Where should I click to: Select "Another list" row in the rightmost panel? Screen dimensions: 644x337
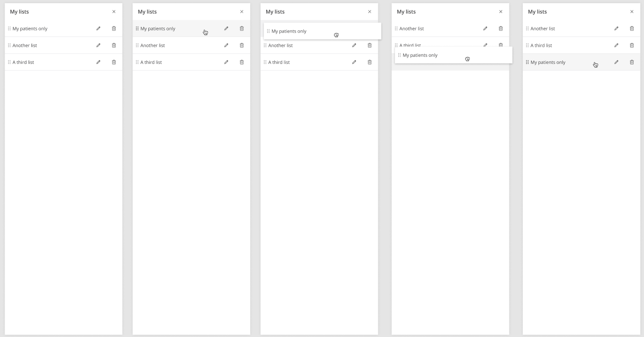[x=567, y=29]
